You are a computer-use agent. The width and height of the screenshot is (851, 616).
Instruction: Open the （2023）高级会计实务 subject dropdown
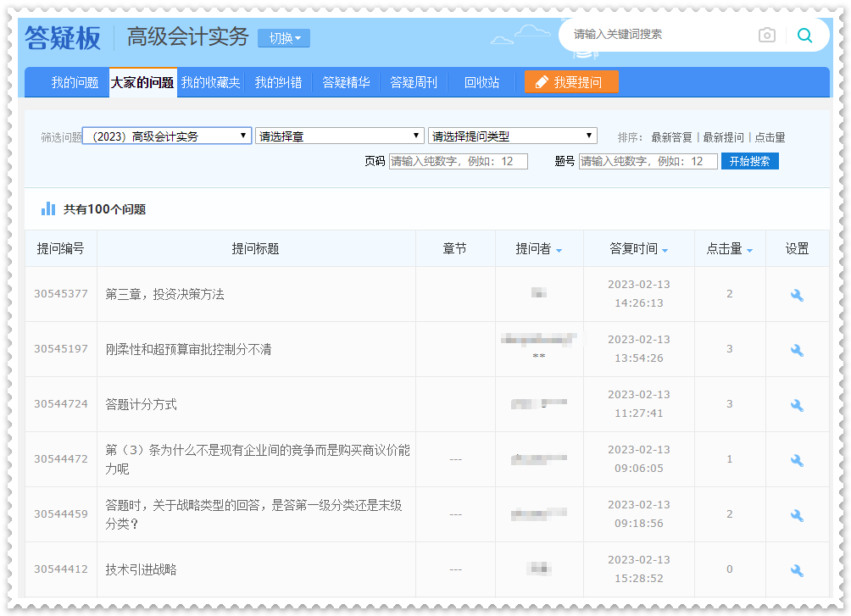click(165, 135)
